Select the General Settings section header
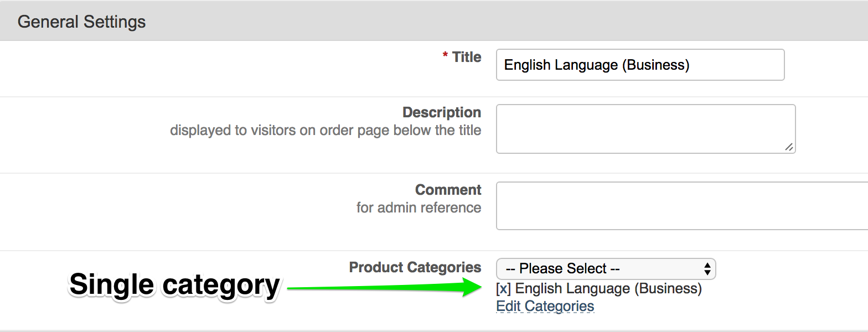 (x=82, y=22)
